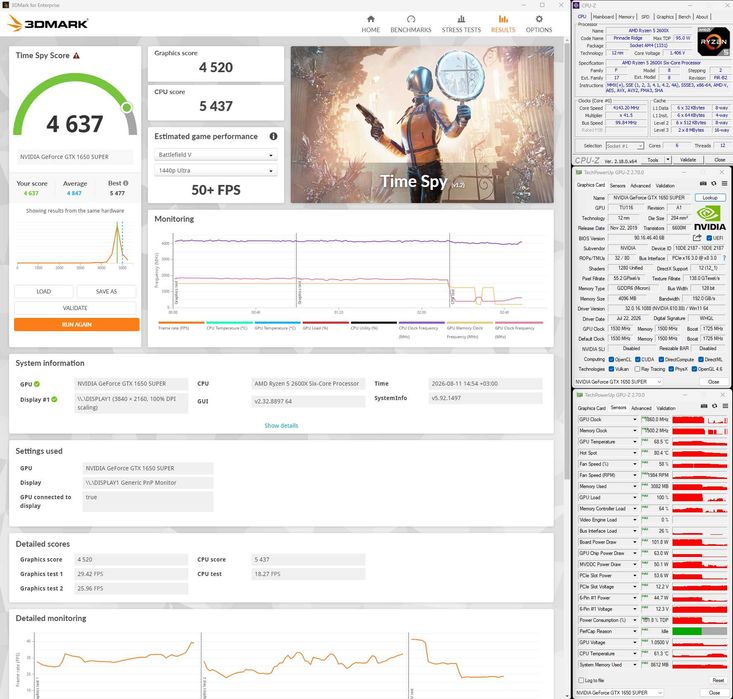Open the Tools dropdown arrow in CPU-Z
The height and width of the screenshot is (699, 733).
pos(668,160)
